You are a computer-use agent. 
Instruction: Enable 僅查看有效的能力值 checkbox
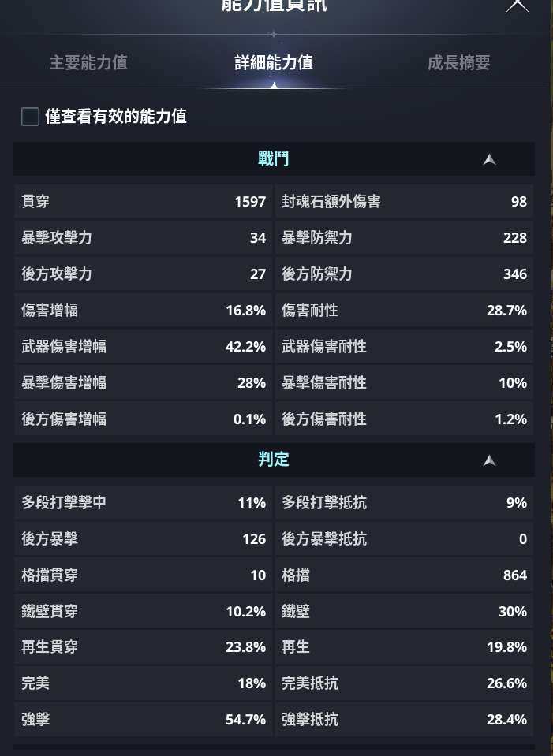[31, 117]
